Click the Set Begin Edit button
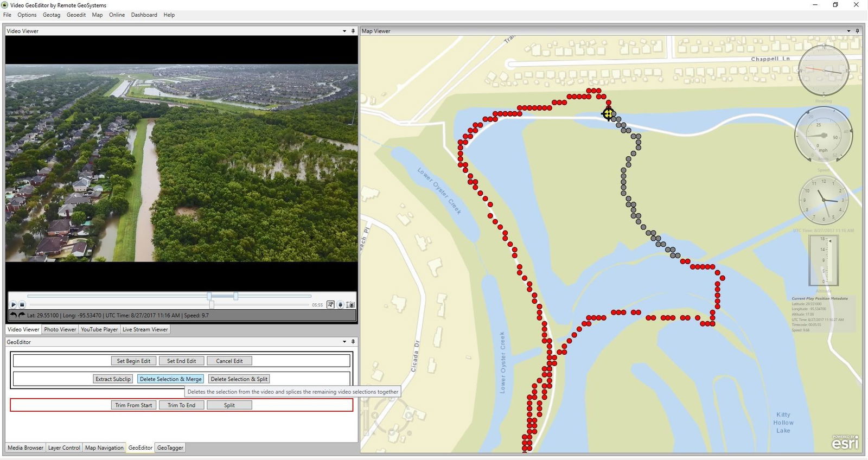Viewport: 868px width, 460px height. (x=133, y=361)
